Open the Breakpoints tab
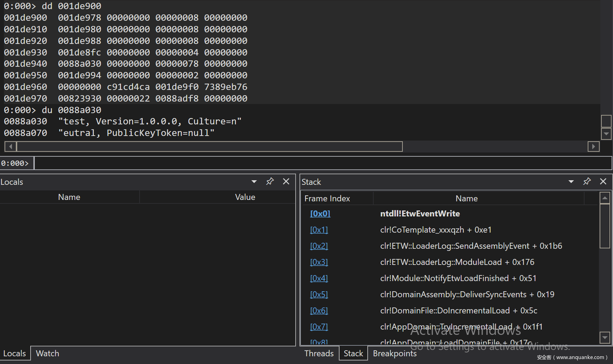Image resolution: width=613 pixels, height=364 pixels. [x=394, y=353]
